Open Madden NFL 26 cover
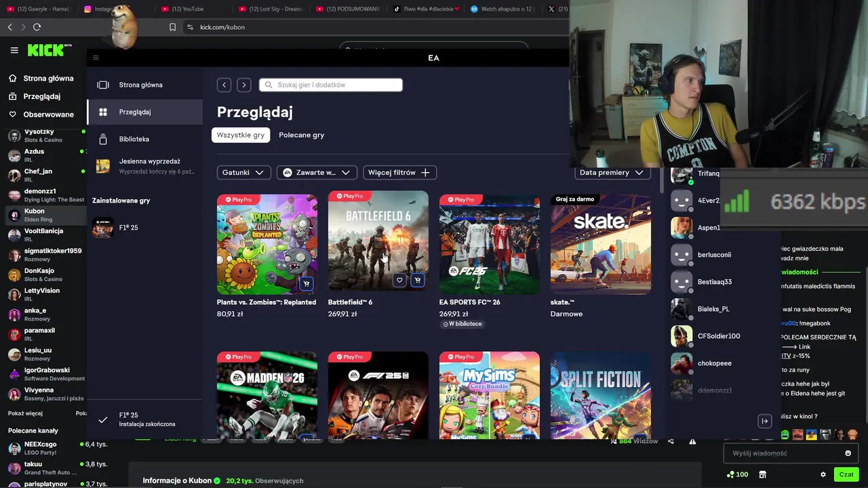 tap(267, 395)
